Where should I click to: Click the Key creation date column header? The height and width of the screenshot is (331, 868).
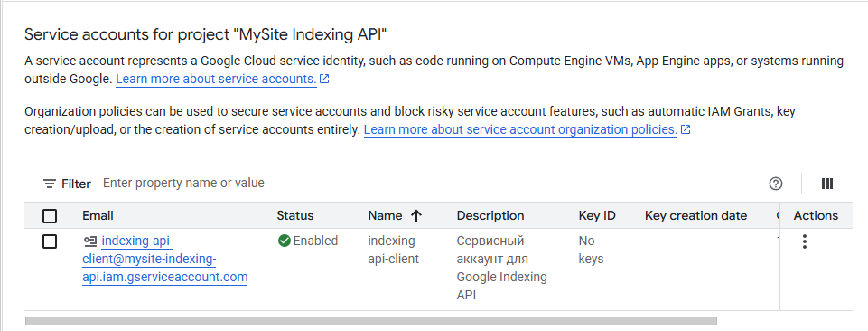695,215
